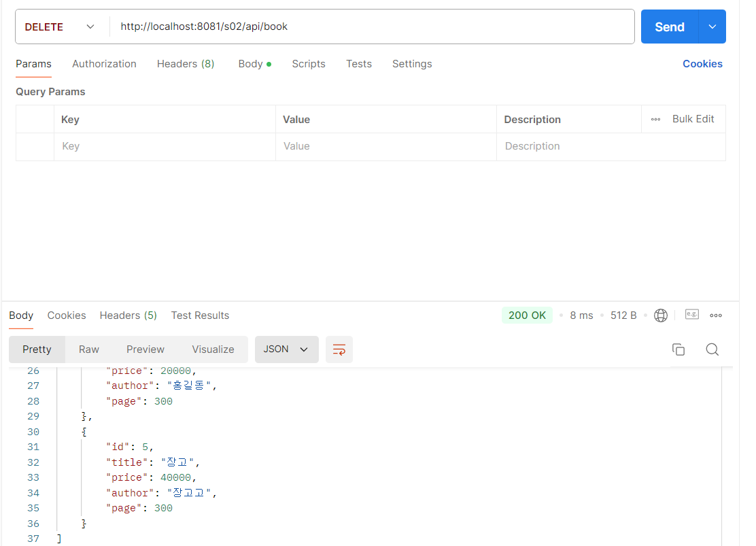Image resolution: width=756 pixels, height=546 pixels.
Task: Switch response view to Preview
Action: [145, 349]
